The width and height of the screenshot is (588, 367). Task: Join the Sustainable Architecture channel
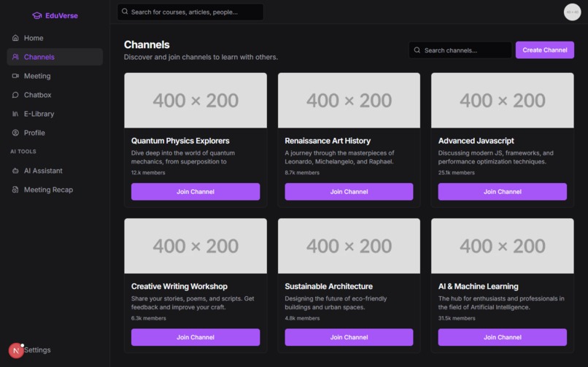click(349, 337)
